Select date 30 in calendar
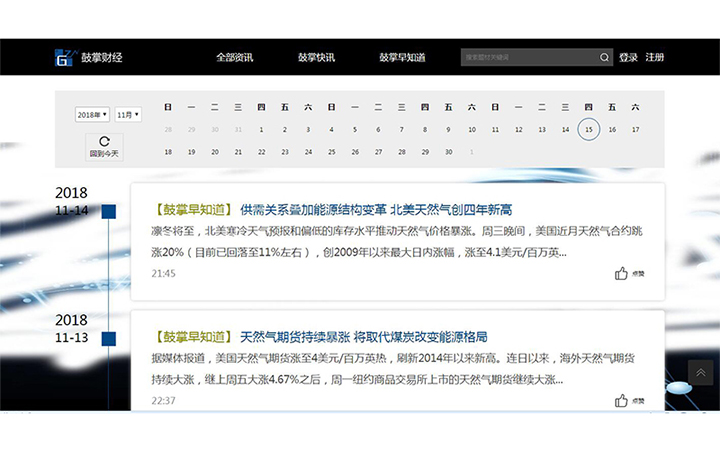This screenshot has width=720, height=450. point(449,152)
